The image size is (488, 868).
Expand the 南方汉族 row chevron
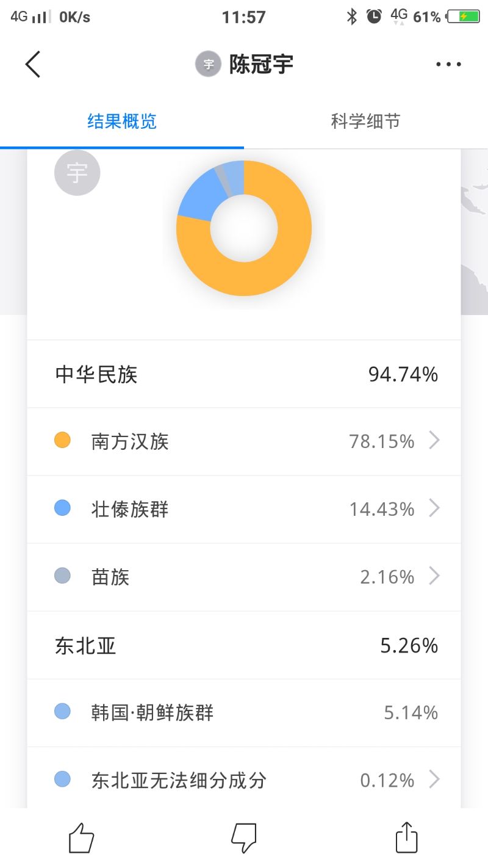click(x=434, y=441)
